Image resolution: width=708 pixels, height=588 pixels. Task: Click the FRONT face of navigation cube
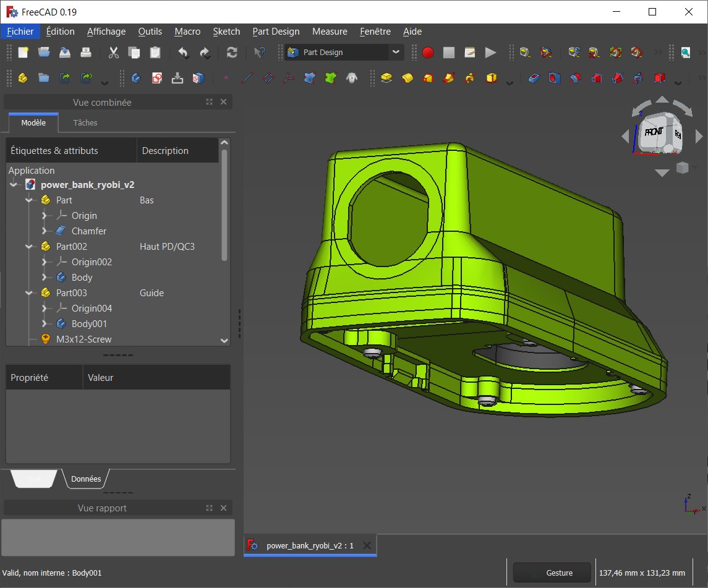coord(654,132)
